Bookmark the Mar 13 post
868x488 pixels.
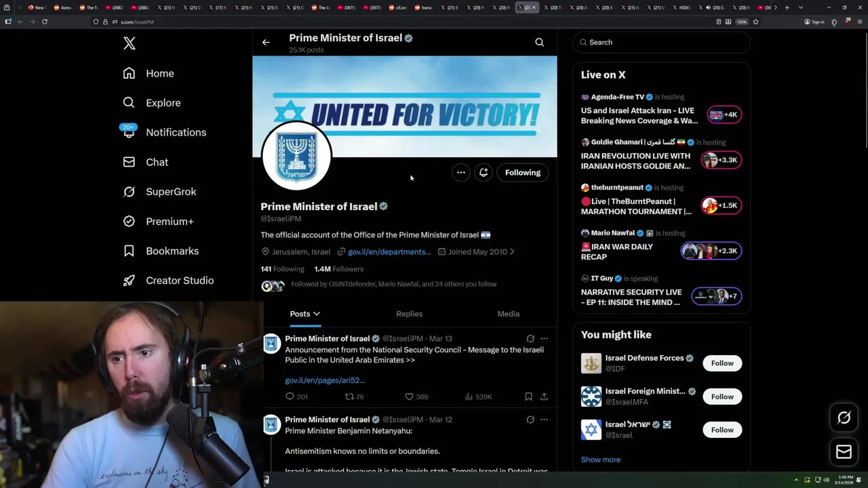pos(528,396)
